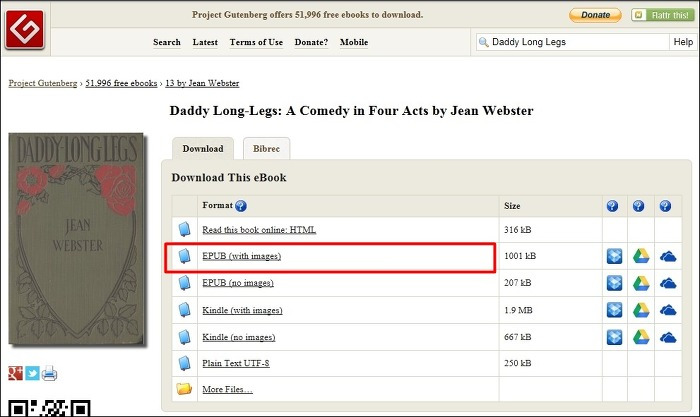Viewport: 700px width, 417px height.
Task: Download EPUB (no images)
Action: pyautogui.click(x=238, y=283)
